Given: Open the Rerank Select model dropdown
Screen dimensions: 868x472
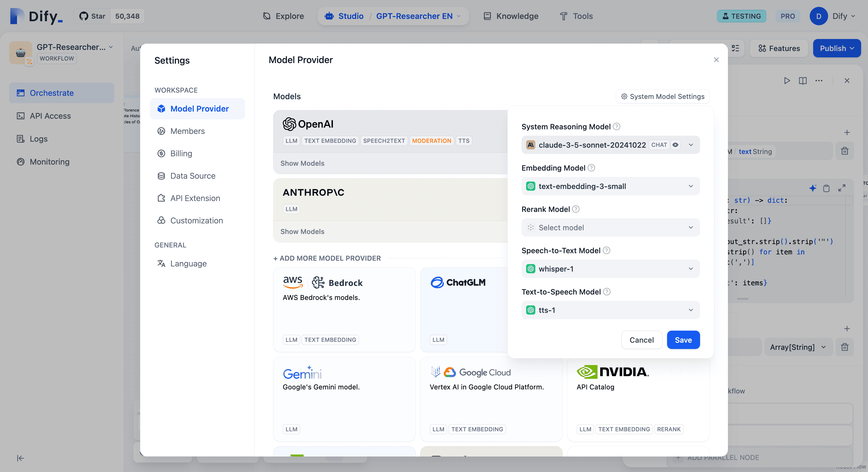Looking at the screenshot, I should 610,228.
